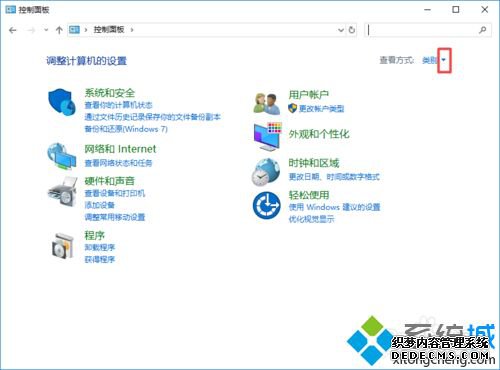Expand the chevron before 控制面板 in breadcrumb
This screenshot has width=500, height=370.
(86, 30)
